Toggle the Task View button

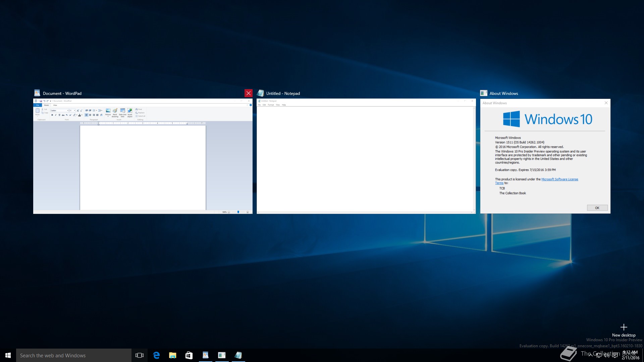tap(140, 355)
